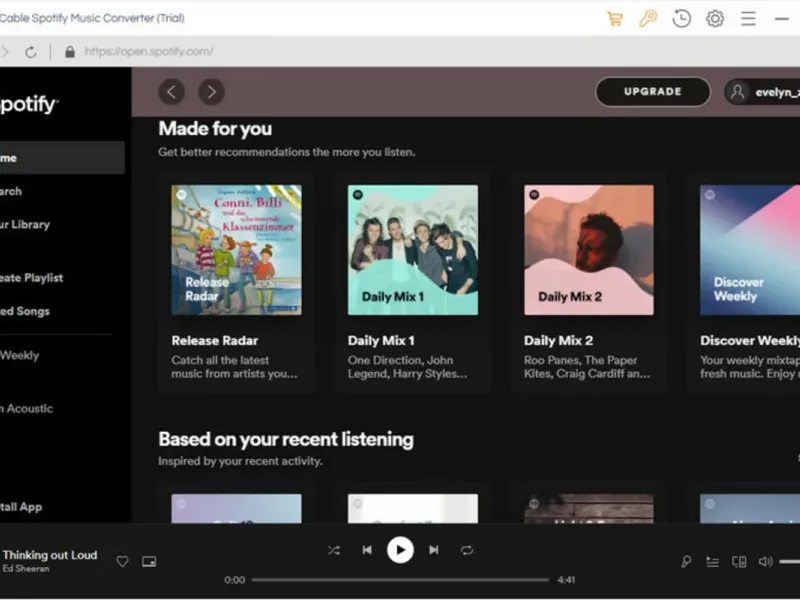The image size is (800, 600).
Task: Click the Made for you heading
Action: coord(215,129)
